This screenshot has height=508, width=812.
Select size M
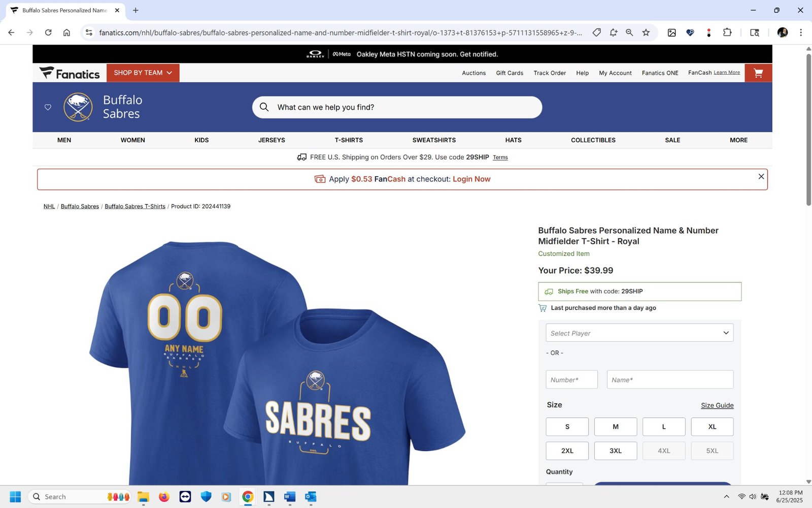(616, 427)
